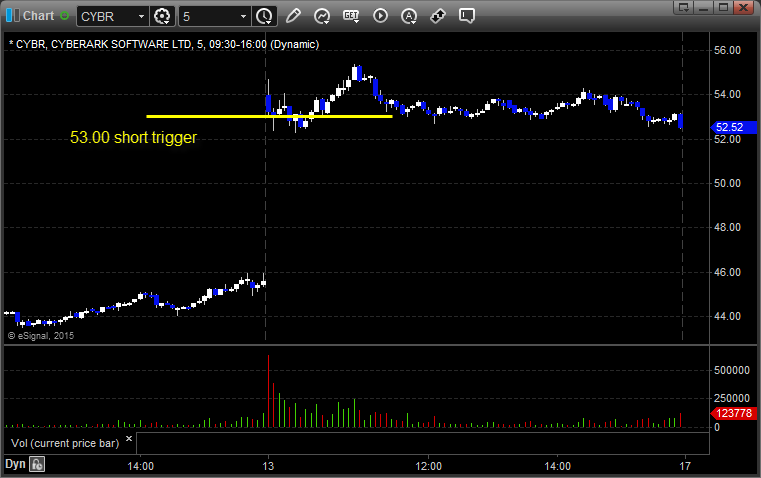Maximize the chart window
This screenshot has width=761, height=478.
tap(724, 7)
